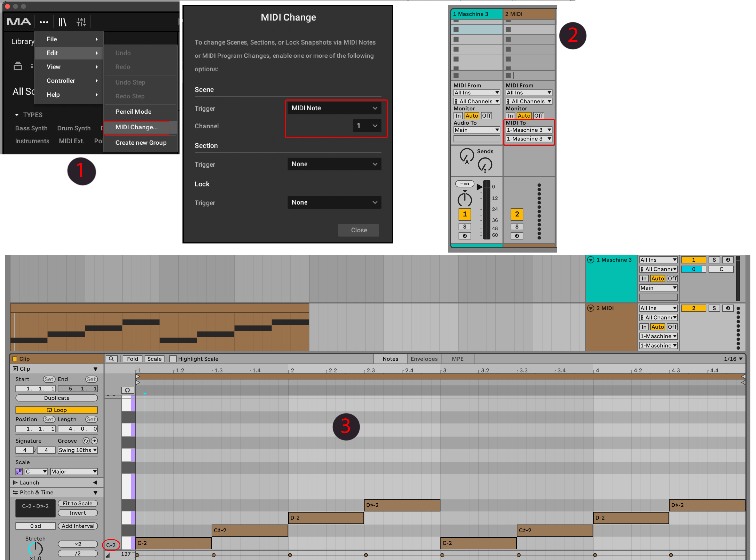Viewport: 756px width, 560px height.
Task: Select MIDI Change... in the Edit submenu
Action: (136, 127)
